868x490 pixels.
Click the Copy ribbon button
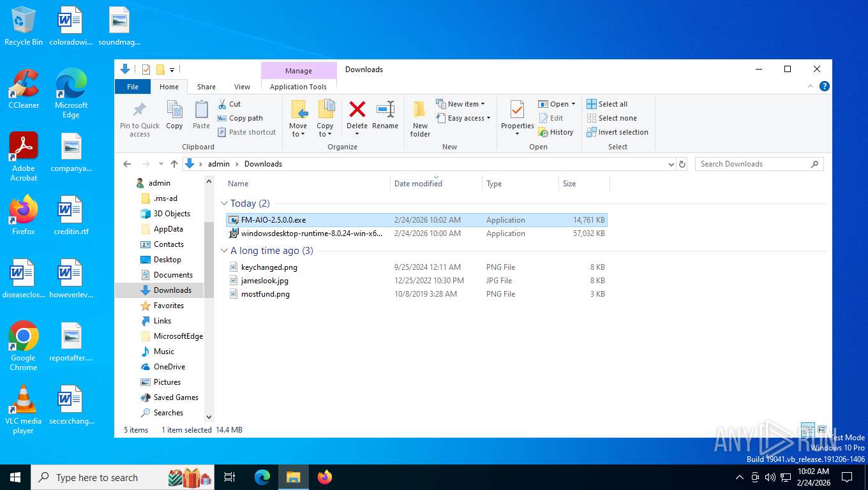pyautogui.click(x=174, y=115)
